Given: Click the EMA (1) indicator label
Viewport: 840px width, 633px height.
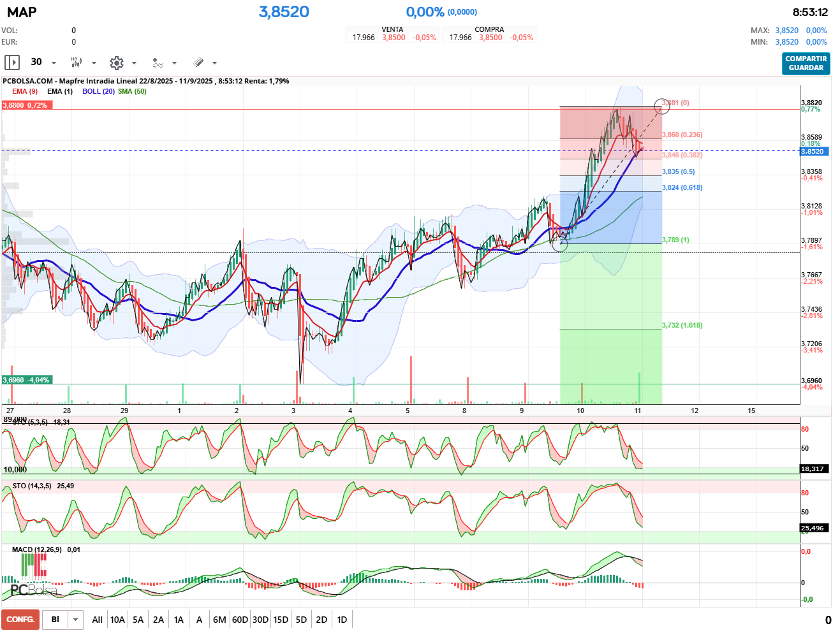Looking at the screenshot, I should tap(60, 91).
